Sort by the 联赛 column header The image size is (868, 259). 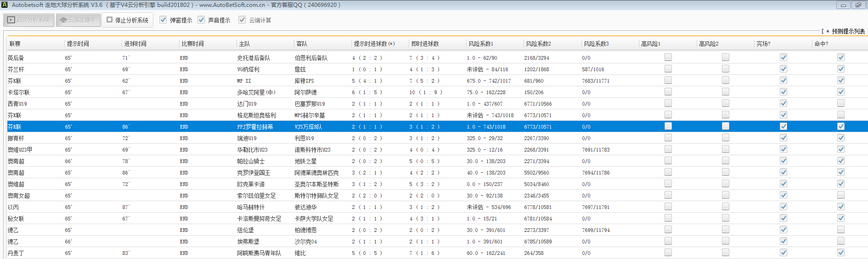click(15, 44)
